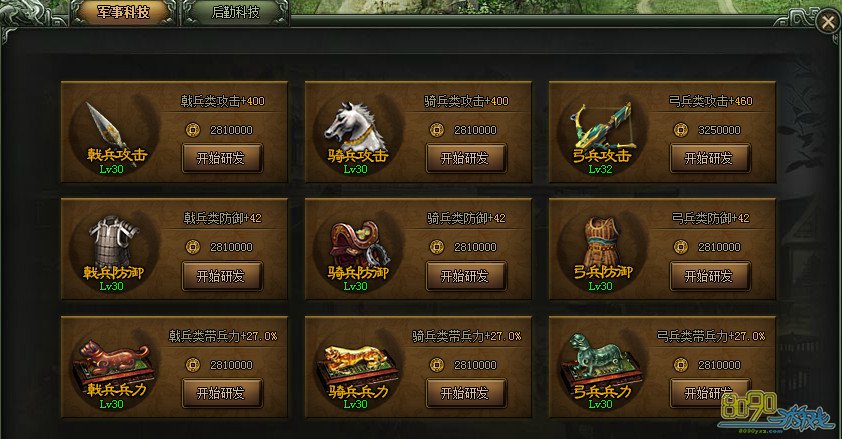Switch to the 军事科技 tab
Image resolution: width=842 pixels, height=439 pixels.
tap(124, 12)
